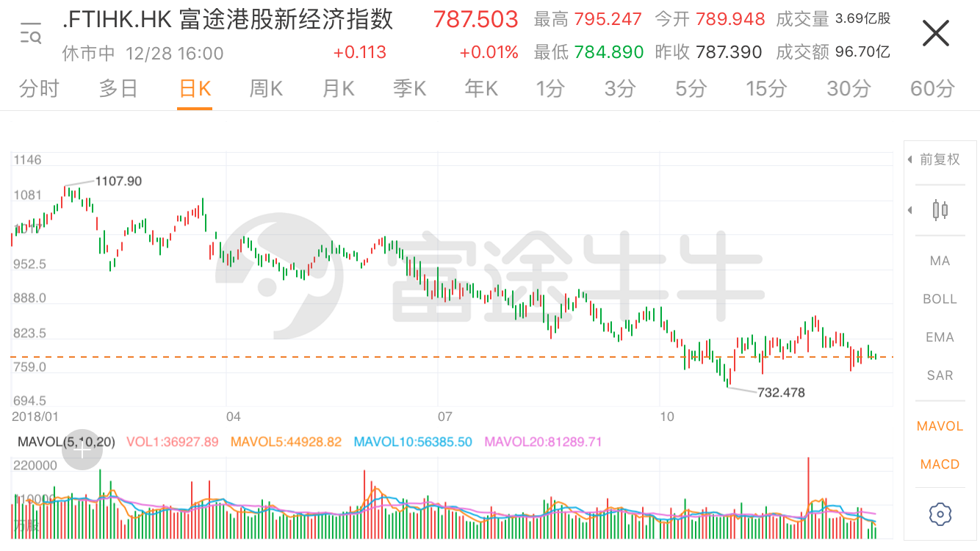Switch to the 3分 interval tab
This screenshot has width=980, height=551.
pyautogui.click(x=620, y=89)
